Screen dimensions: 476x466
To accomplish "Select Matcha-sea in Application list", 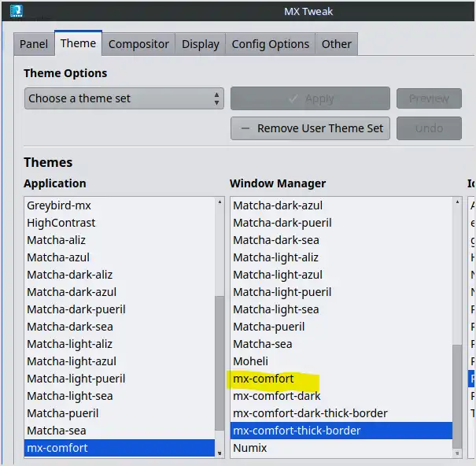I will pyautogui.click(x=120, y=431).
